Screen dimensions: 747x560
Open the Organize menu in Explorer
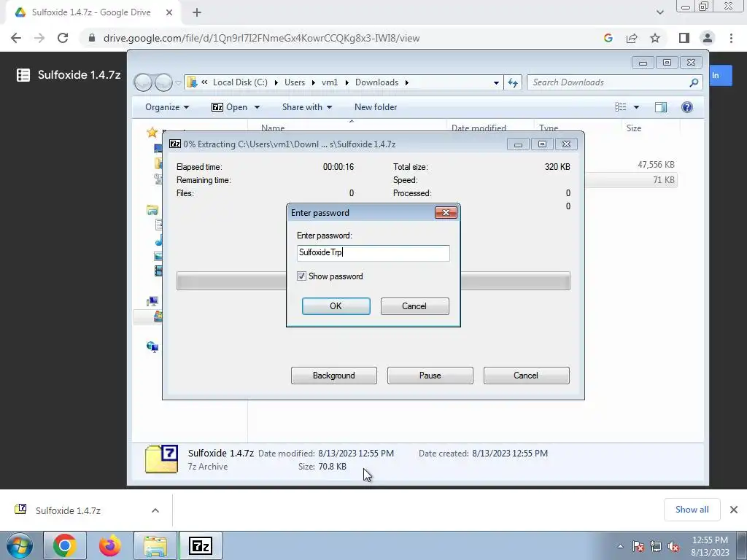(x=167, y=107)
